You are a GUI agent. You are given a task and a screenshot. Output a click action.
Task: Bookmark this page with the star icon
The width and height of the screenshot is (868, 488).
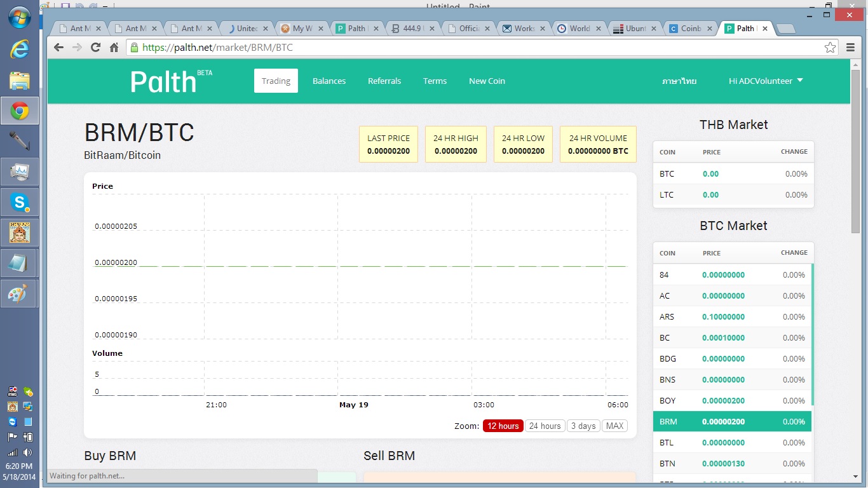click(x=830, y=47)
